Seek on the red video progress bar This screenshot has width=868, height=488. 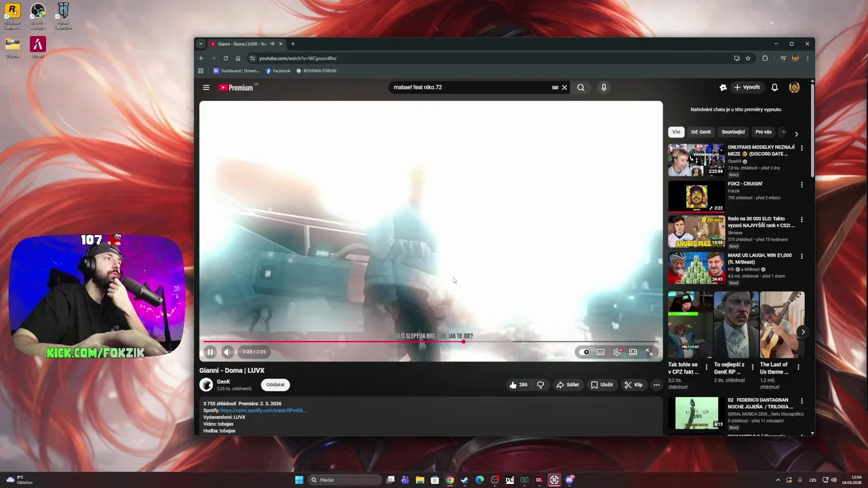[x=431, y=342]
